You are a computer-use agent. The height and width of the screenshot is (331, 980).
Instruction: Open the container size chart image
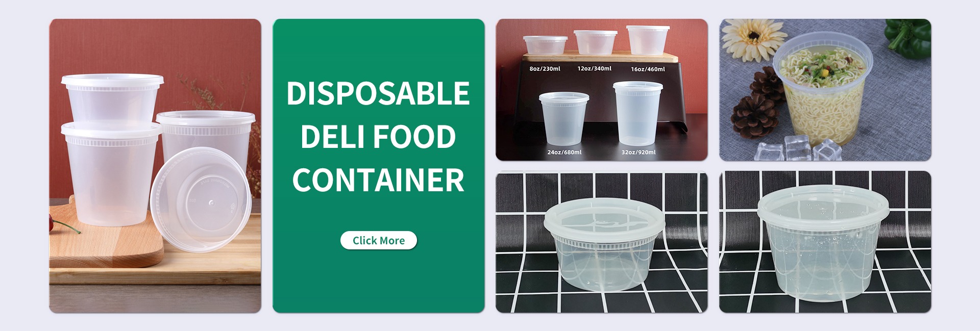coord(602,90)
